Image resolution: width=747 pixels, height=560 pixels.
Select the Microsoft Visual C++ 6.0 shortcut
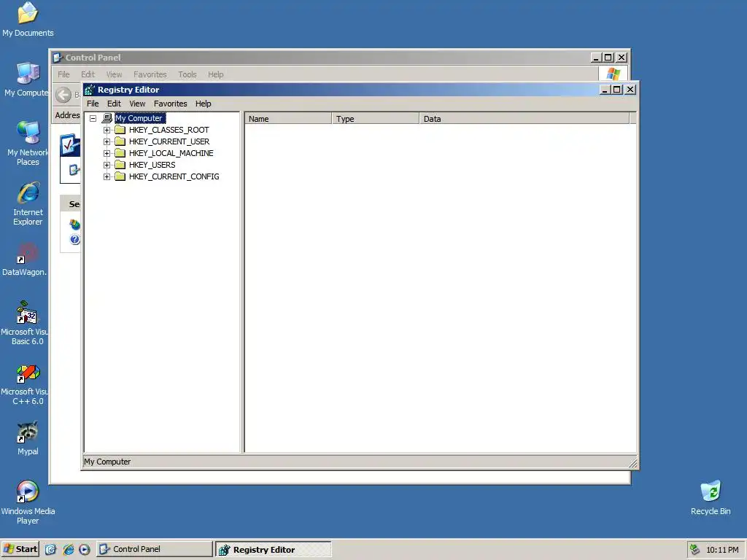click(x=25, y=385)
